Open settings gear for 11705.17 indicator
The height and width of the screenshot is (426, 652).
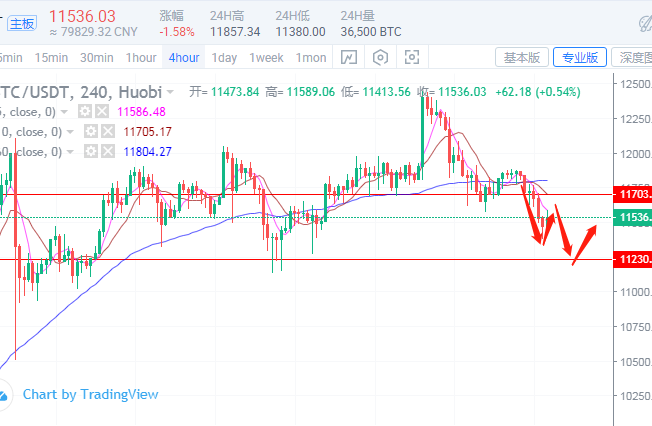[x=91, y=131]
